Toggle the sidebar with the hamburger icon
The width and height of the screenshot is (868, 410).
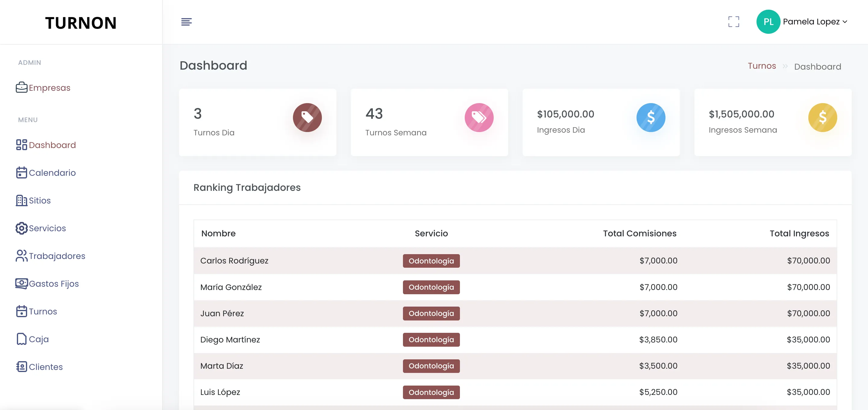click(x=186, y=22)
